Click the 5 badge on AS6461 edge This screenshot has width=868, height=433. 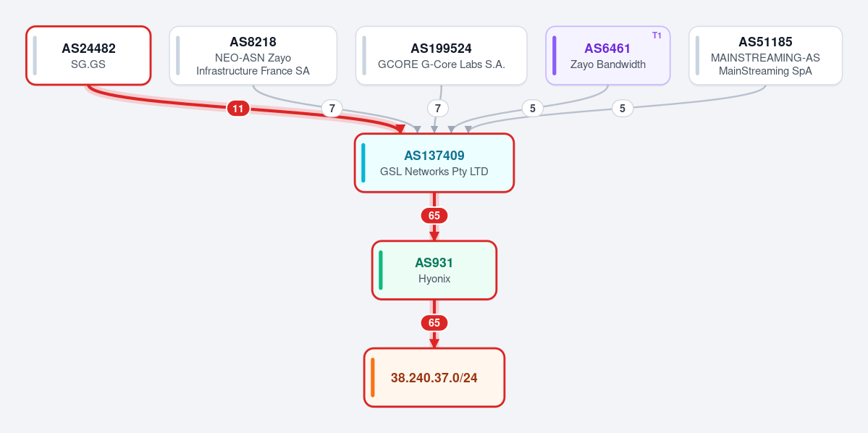tap(533, 109)
